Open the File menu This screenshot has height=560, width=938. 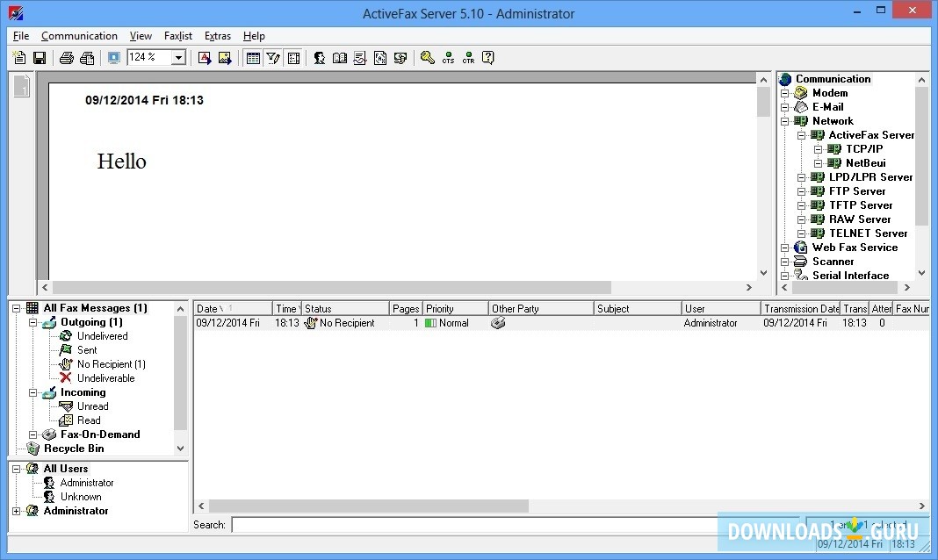tap(21, 36)
